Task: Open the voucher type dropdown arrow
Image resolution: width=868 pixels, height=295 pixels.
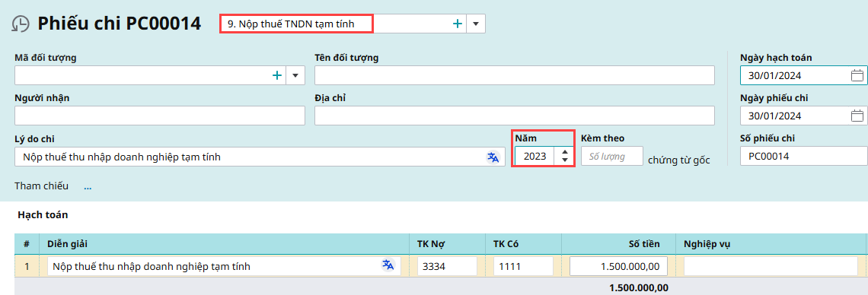Action: coord(476,24)
